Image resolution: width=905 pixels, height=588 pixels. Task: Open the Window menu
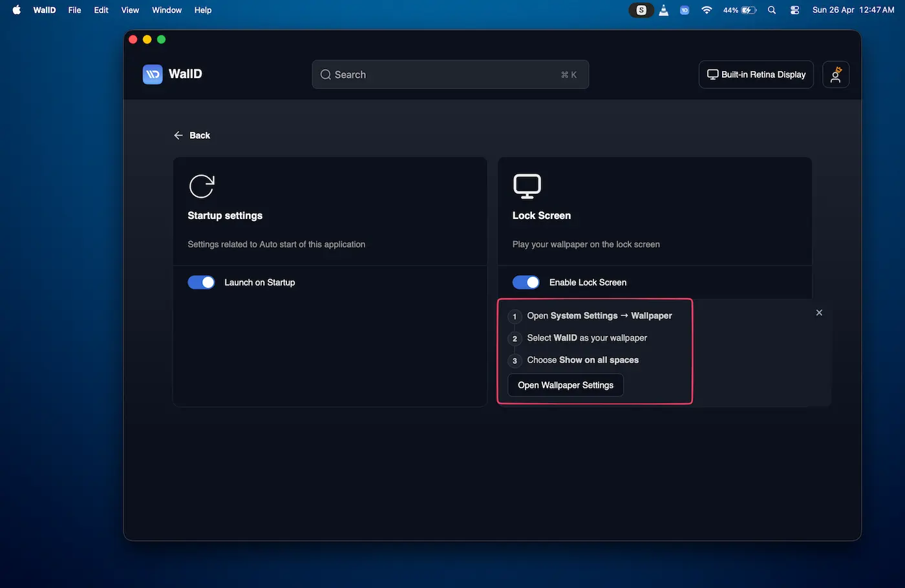coord(167,10)
